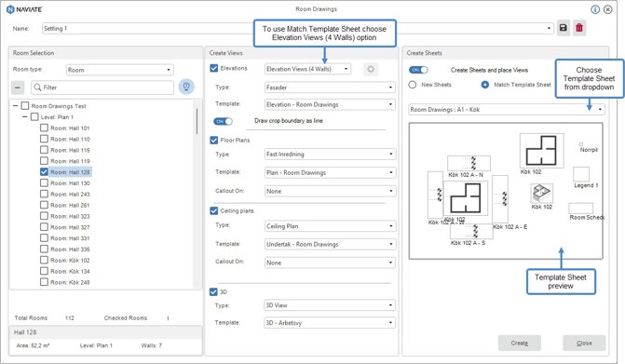This screenshot has width=625, height=364.
Task: Check Room: Hall 261
Action: [x=45, y=205]
